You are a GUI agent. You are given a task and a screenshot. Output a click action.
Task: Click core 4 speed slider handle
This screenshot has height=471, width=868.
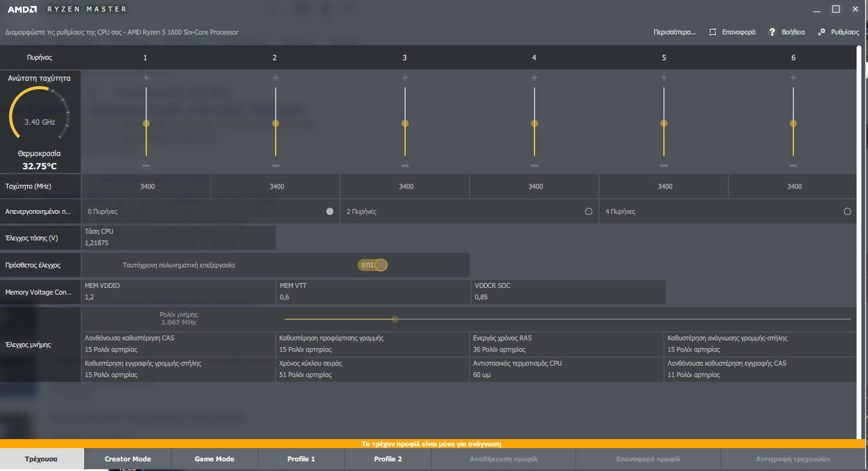(x=535, y=123)
